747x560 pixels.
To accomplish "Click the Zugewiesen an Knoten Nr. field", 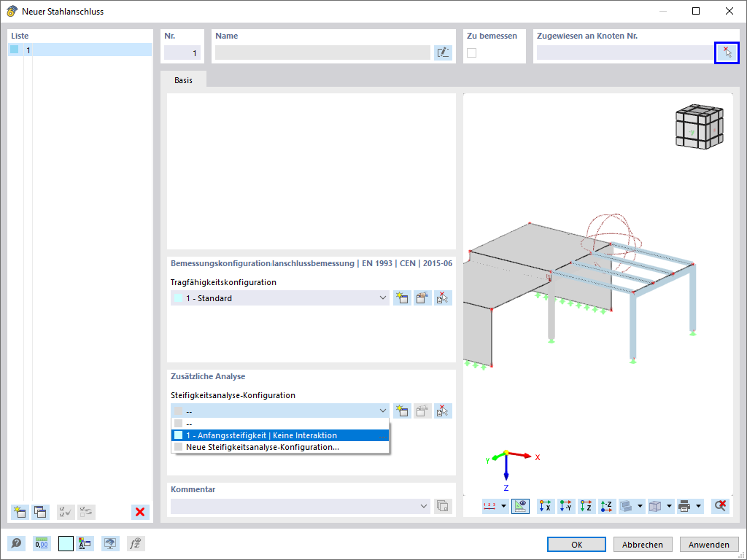I will click(x=625, y=52).
